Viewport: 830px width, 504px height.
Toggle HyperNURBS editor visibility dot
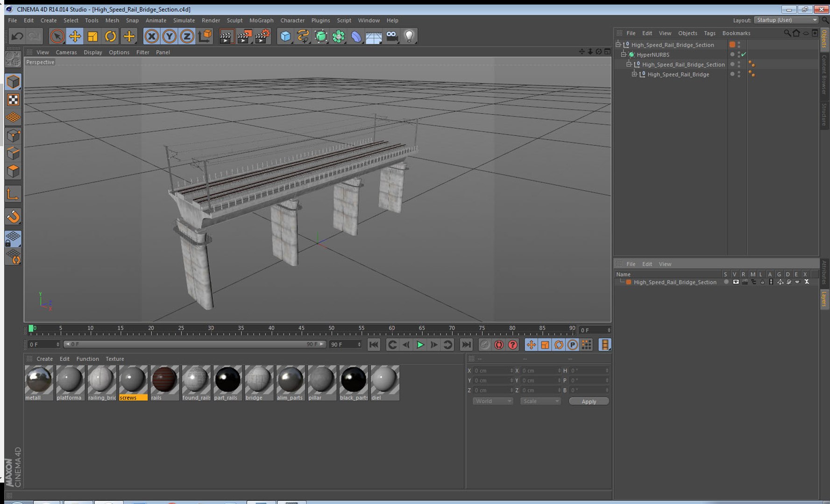point(739,53)
